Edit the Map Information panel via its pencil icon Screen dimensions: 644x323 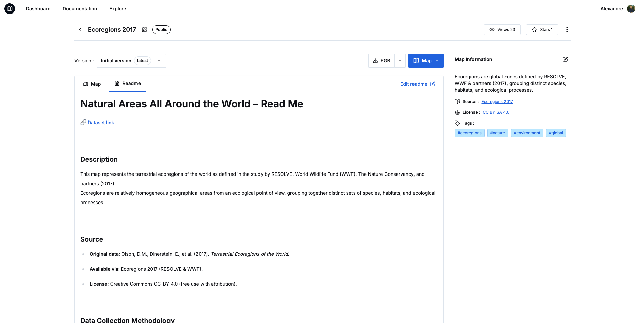(x=565, y=59)
